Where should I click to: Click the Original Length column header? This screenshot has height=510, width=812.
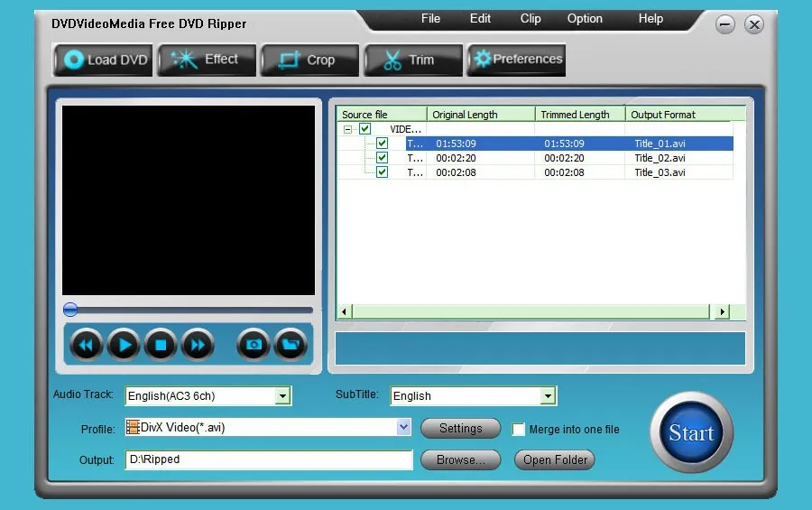click(x=481, y=114)
